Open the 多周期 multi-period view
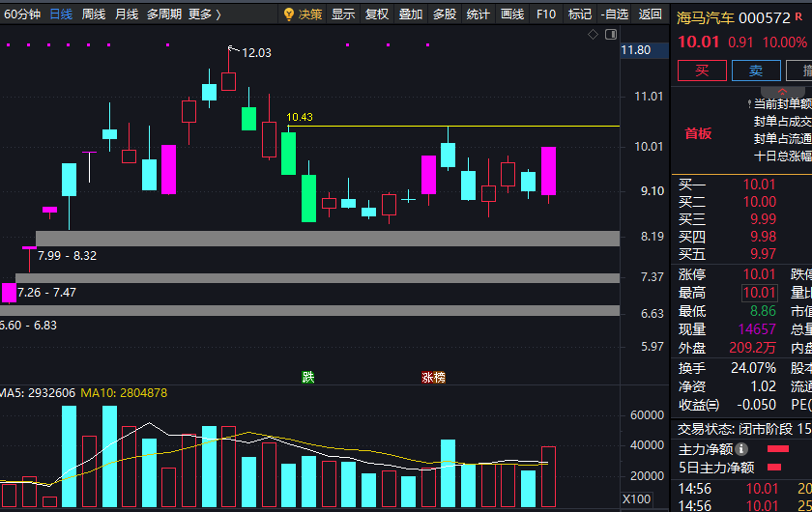Screen dimensions: 812x512 (x=164, y=14)
